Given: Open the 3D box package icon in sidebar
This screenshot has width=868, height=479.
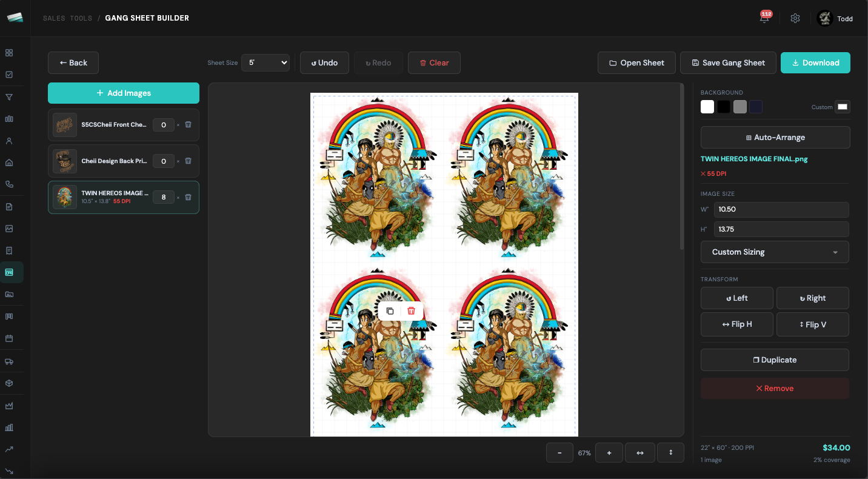Looking at the screenshot, I should [x=9, y=383].
